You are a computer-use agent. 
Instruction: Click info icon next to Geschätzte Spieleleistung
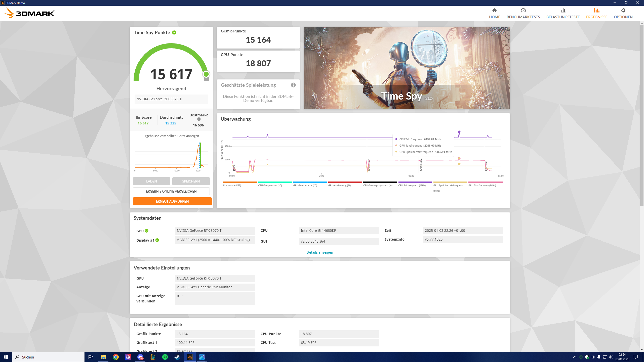point(293,85)
